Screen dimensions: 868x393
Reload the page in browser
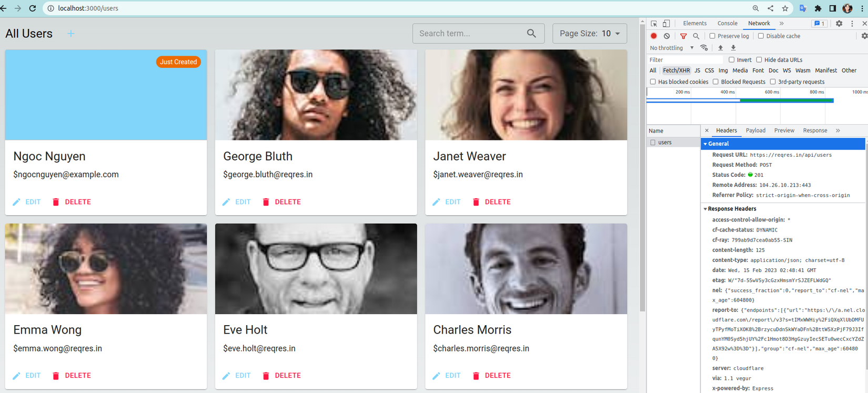[33, 8]
